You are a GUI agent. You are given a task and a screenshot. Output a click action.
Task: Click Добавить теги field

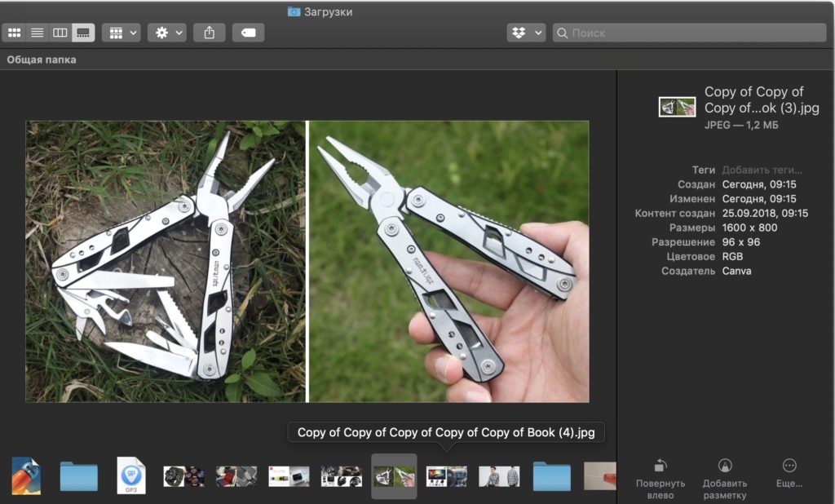click(x=762, y=170)
